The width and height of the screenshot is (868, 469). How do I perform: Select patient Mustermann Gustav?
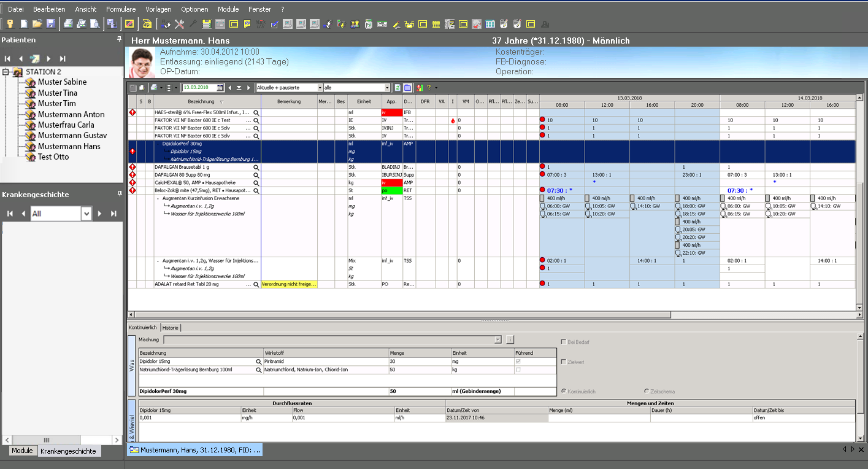pyautogui.click(x=72, y=135)
